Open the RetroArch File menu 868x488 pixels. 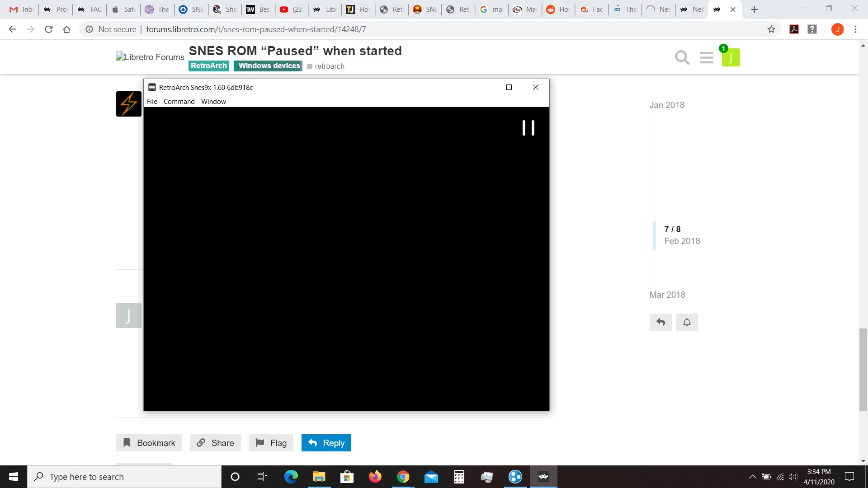click(x=152, y=102)
